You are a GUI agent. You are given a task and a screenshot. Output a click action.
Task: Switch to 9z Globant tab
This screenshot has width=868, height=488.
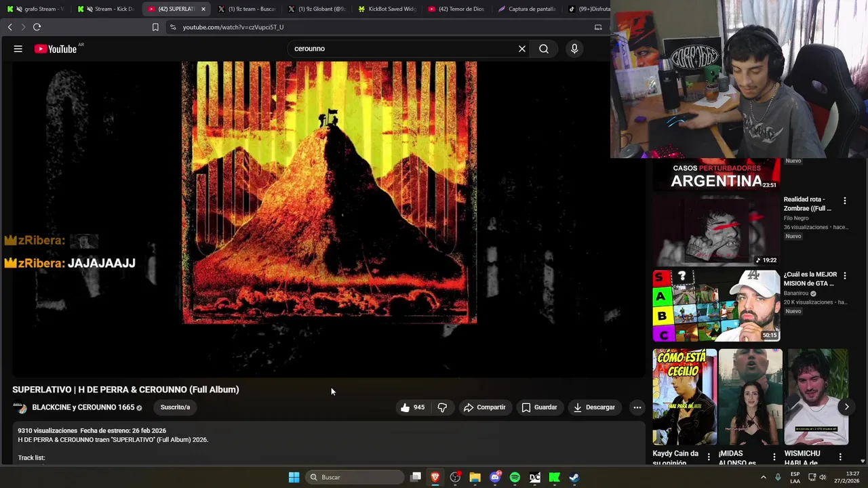pyautogui.click(x=317, y=9)
